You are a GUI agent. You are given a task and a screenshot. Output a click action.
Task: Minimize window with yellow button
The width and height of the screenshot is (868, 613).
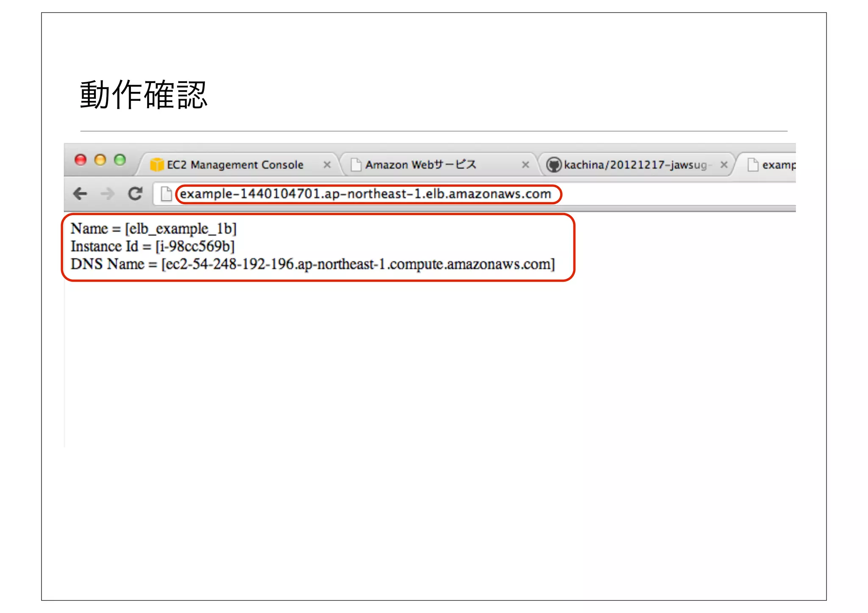[100, 160]
